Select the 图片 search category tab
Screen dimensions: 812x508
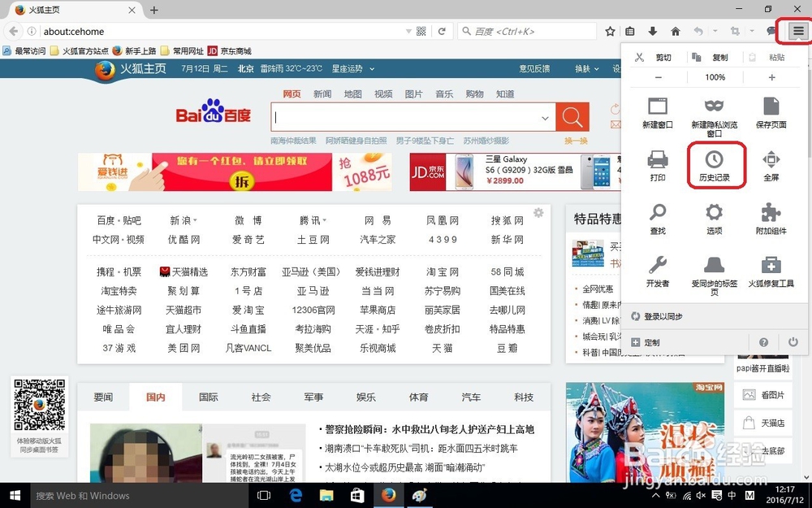(413, 93)
